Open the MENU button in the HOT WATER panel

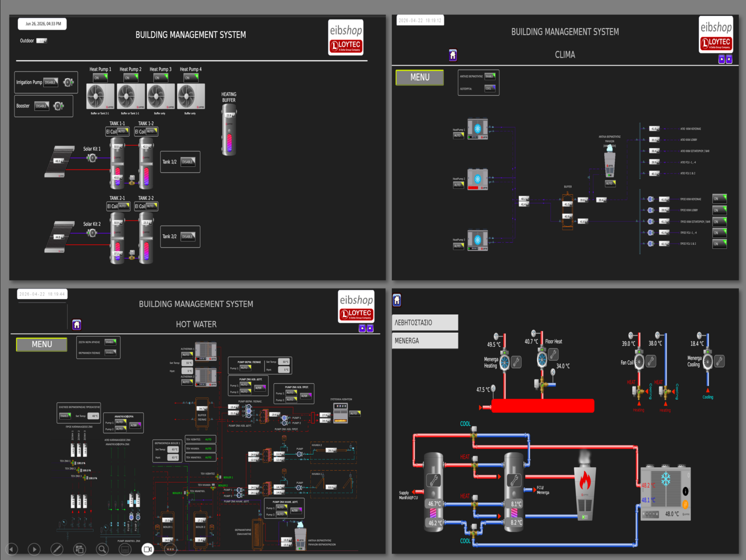(x=42, y=344)
